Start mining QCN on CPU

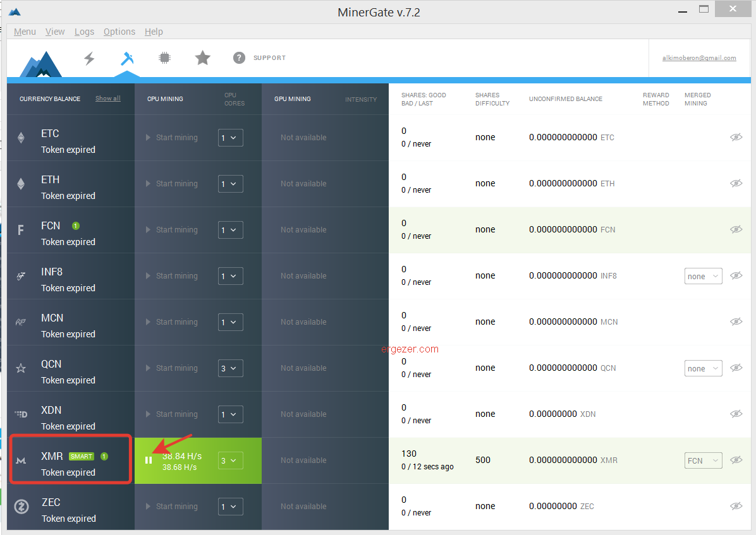(172, 368)
